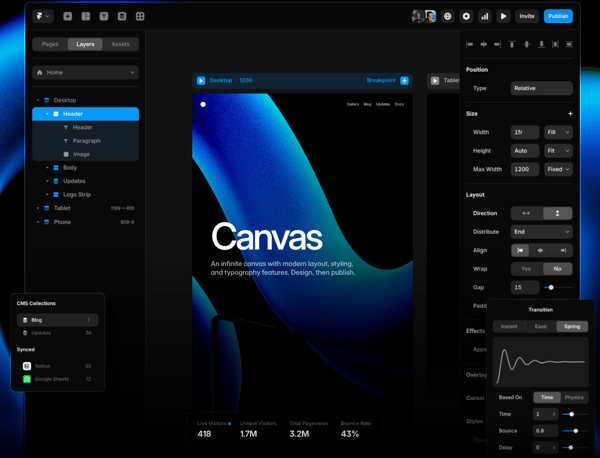
Task: Open the Width Fill dropdown
Action: [x=558, y=132]
